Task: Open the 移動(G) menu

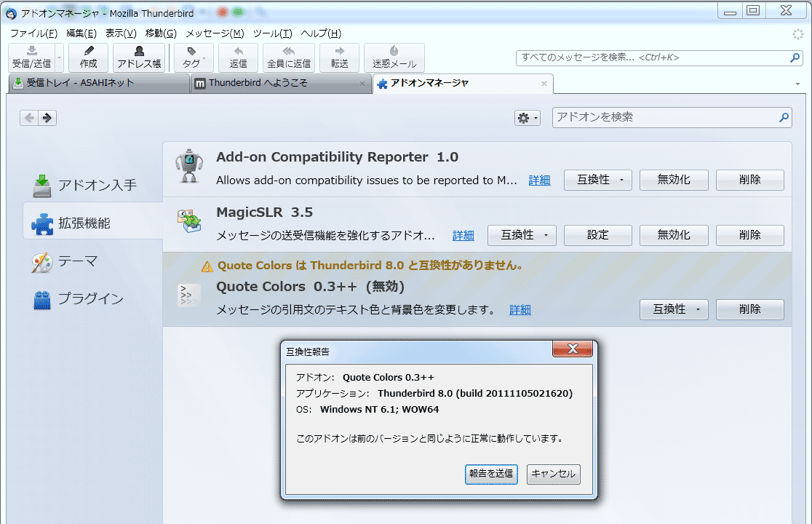Action: point(161,33)
